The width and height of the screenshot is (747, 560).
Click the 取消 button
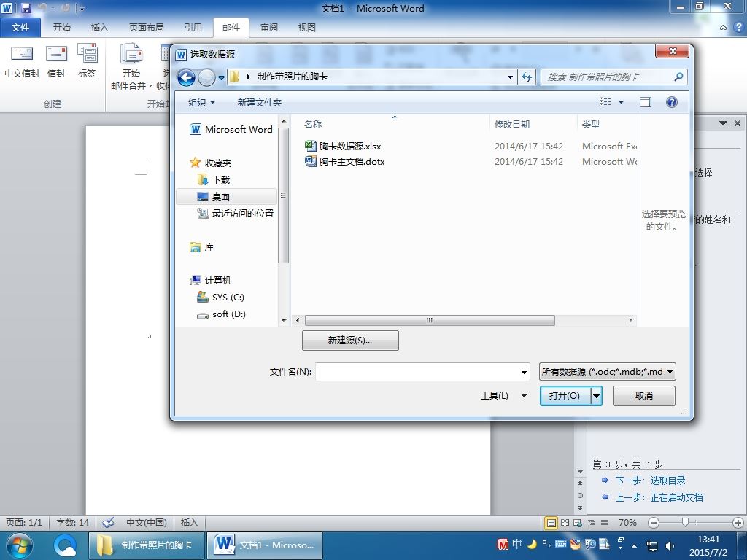tap(643, 396)
